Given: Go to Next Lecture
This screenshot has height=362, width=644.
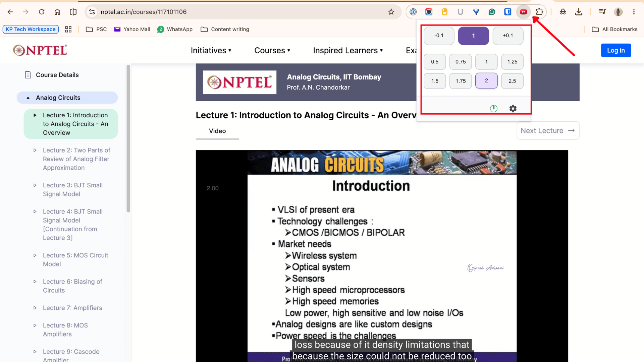Looking at the screenshot, I should [x=548, y=131].
